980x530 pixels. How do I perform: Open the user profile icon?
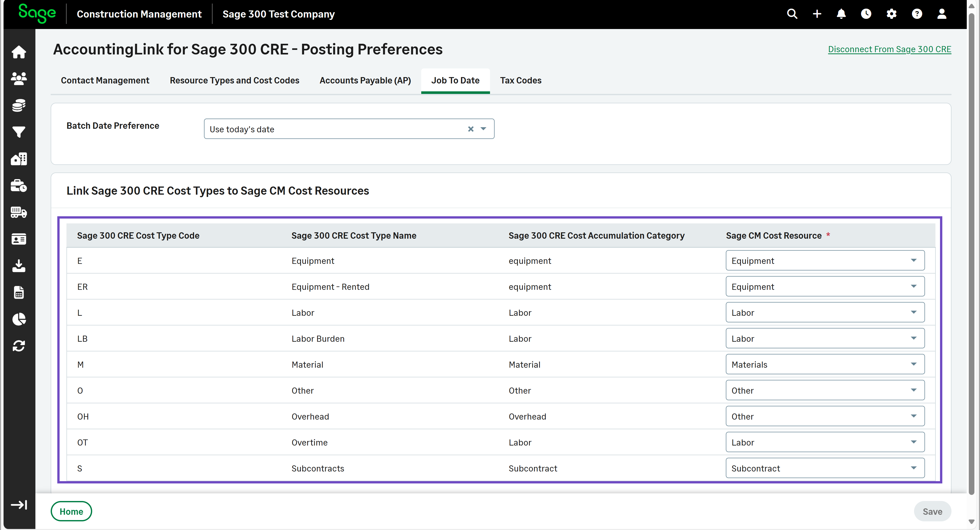coord(942,14)
